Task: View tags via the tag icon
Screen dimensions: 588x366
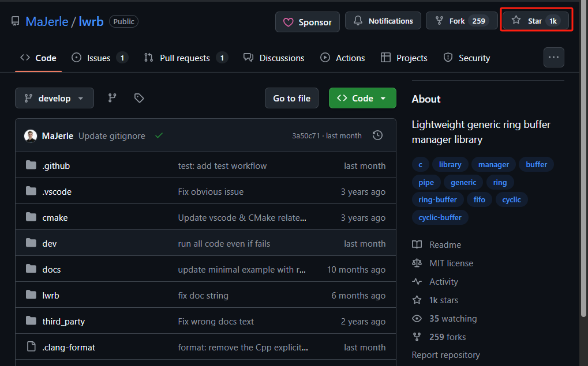Action: (139, 98)
